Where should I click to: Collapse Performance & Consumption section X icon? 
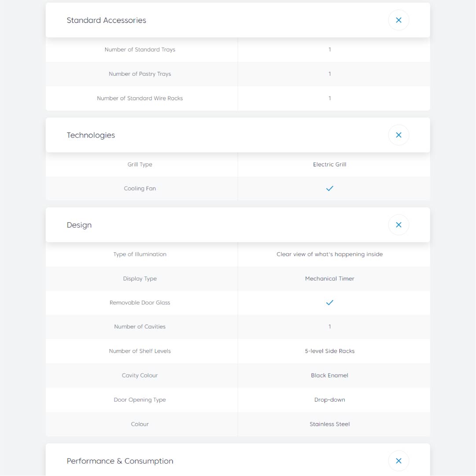(x=399, y=461)
